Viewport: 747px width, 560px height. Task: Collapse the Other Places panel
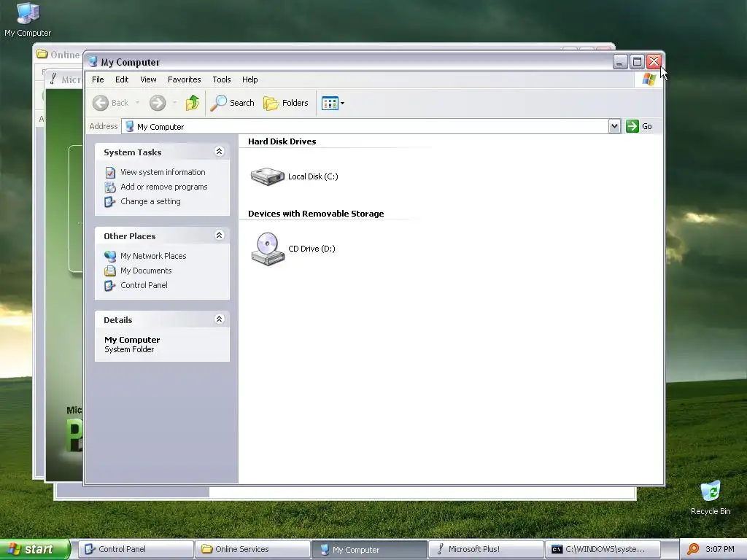[x=219, y=236]
